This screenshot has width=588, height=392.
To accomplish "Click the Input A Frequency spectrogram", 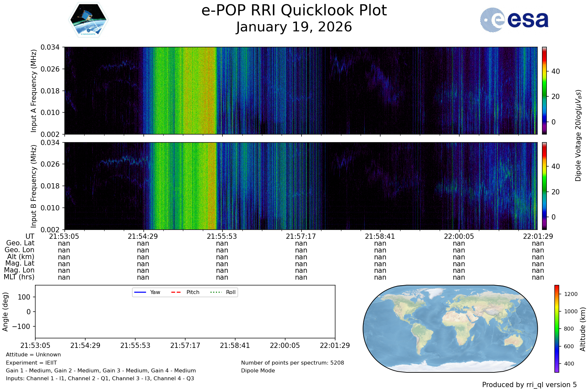I will tap(301, 90).
